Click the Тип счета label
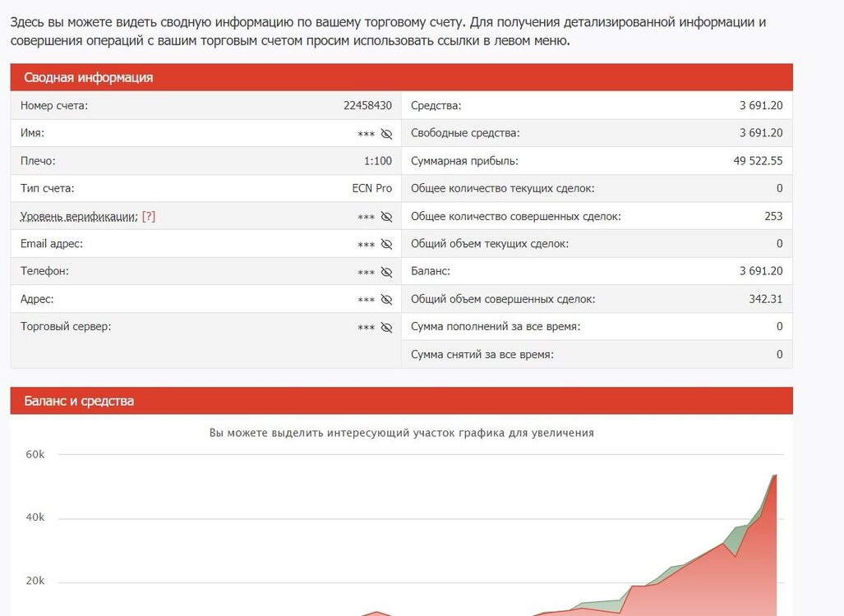The width and height of the screenshot is (844, 616). click(x=48, y=188)
